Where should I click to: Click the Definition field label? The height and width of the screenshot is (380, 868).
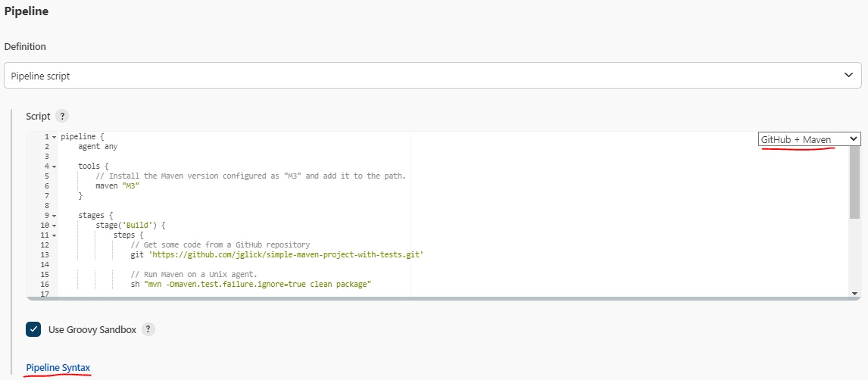coord(25,46)
